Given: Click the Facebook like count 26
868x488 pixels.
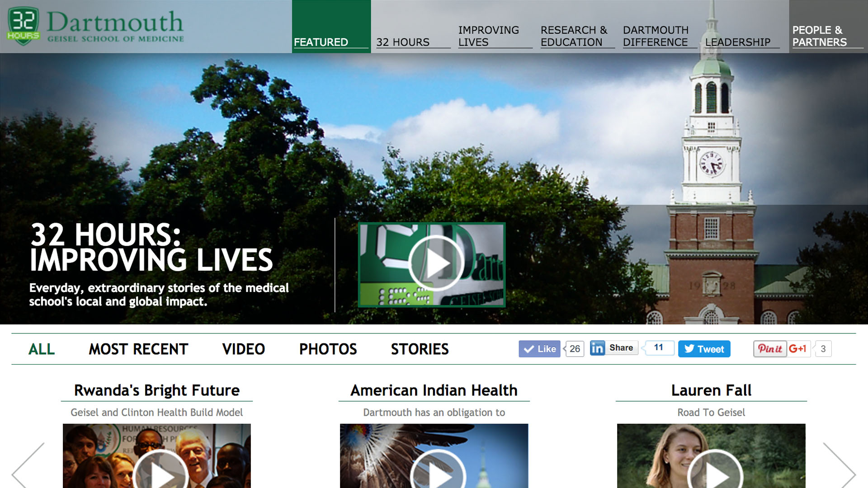Looking at the screenshot, I should click(x=575, y=349).
